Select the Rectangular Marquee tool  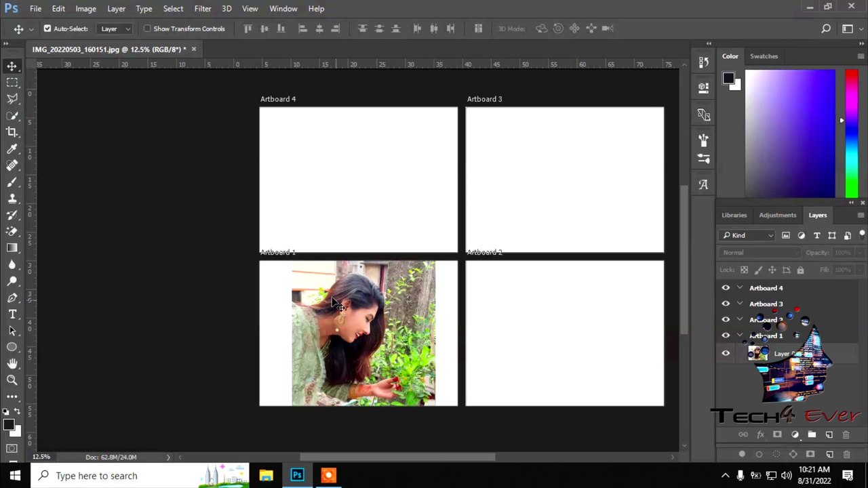12,82
